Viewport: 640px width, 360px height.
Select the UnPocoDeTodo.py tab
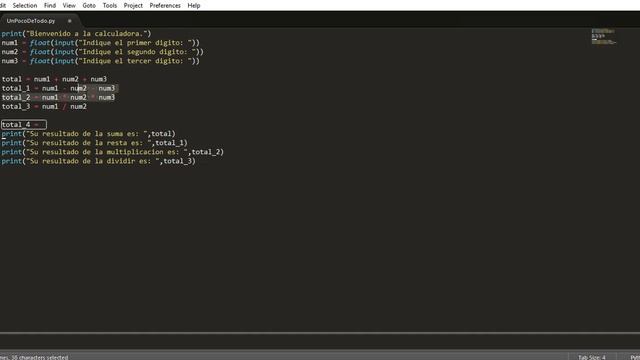coord(31,21)
